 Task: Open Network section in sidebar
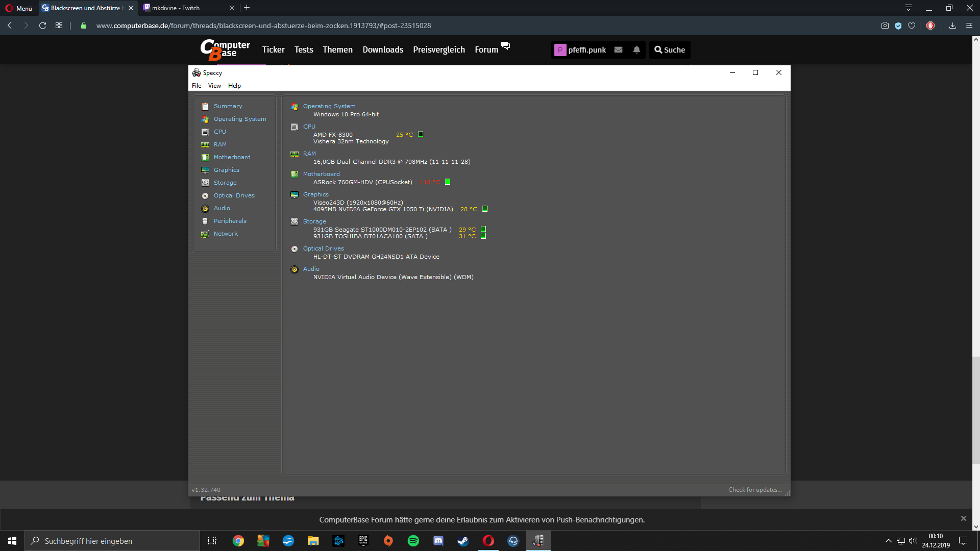(x=226, y=234)
